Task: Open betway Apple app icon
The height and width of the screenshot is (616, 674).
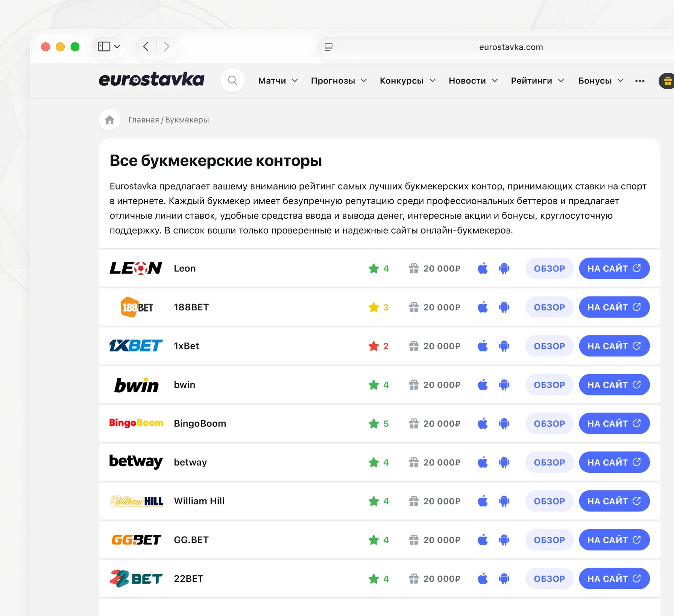Action: tap(483, 462)
